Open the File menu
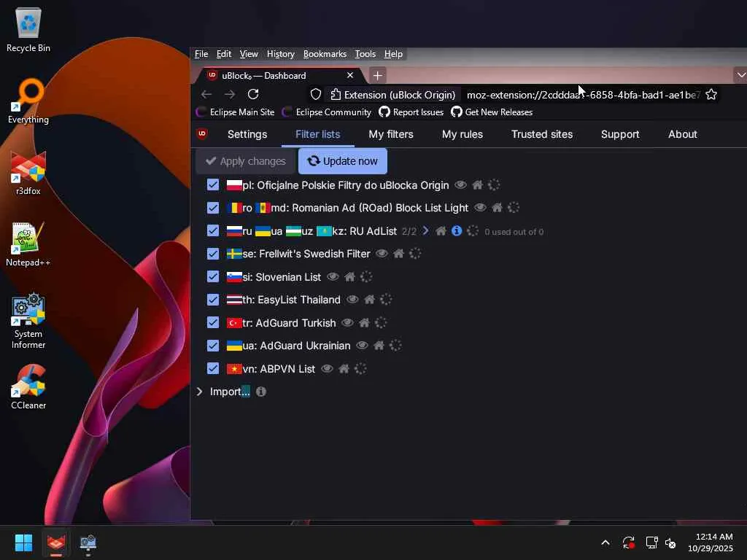This screenshot has height=560, width=747. point(201,54)
